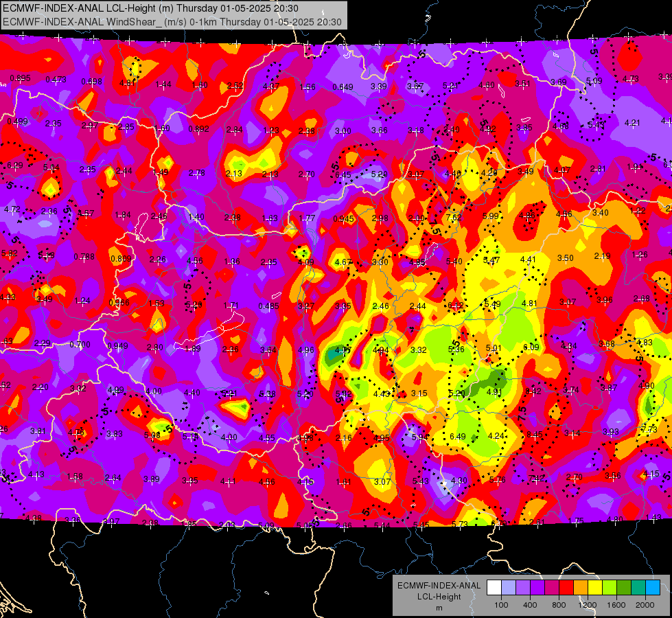Click the wind shear value "0.809"
The width and height of the screenshot is (672, 618).
tap(121, 259)
